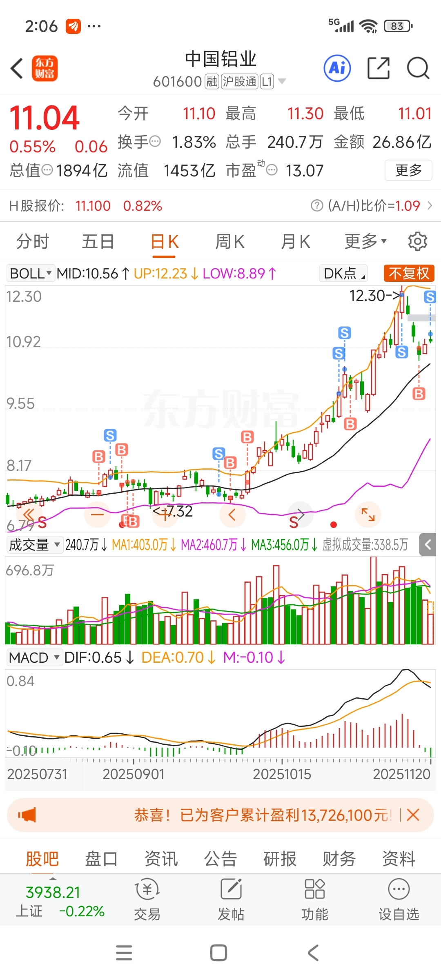Tap 沪股通 tag
The width and height of the screenshot is (441, 980).
240,82
